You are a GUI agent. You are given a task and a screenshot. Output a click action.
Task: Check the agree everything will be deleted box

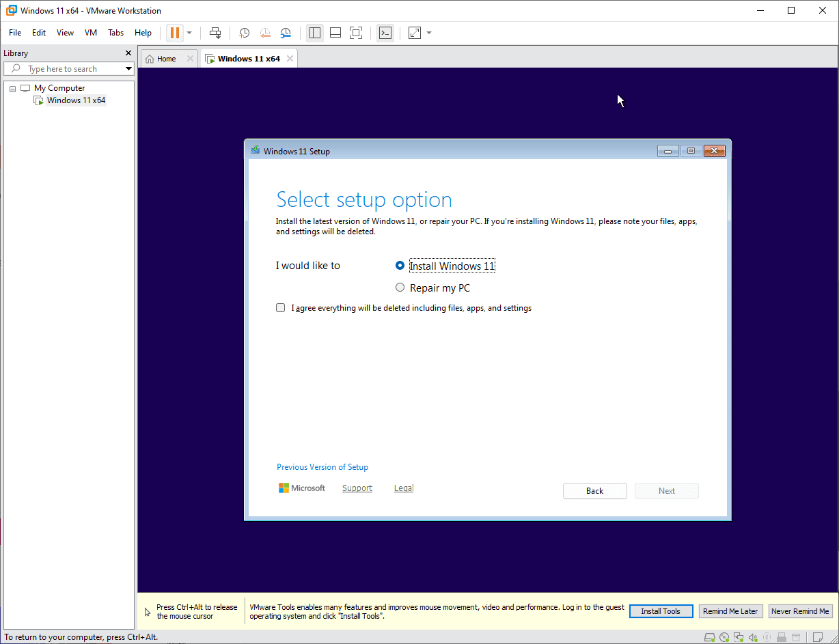click(x=280, y=308)
